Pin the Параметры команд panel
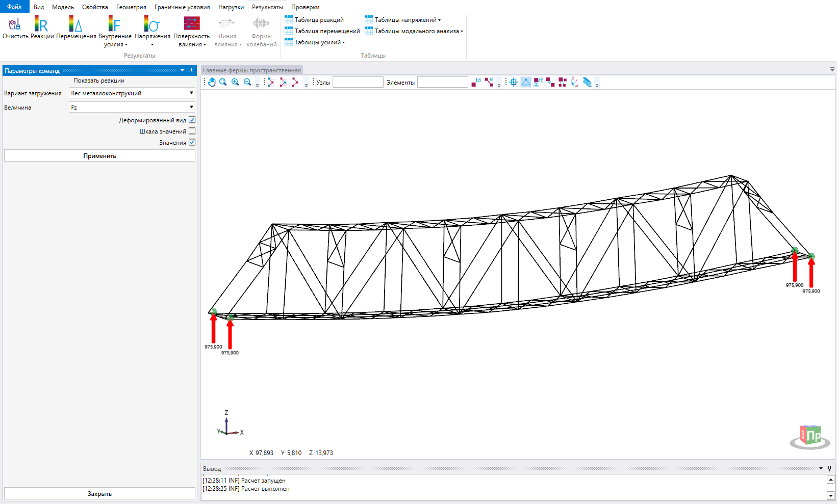Viewport: 837px width, 504px height. pyautogui.click(x=191, y=71)
